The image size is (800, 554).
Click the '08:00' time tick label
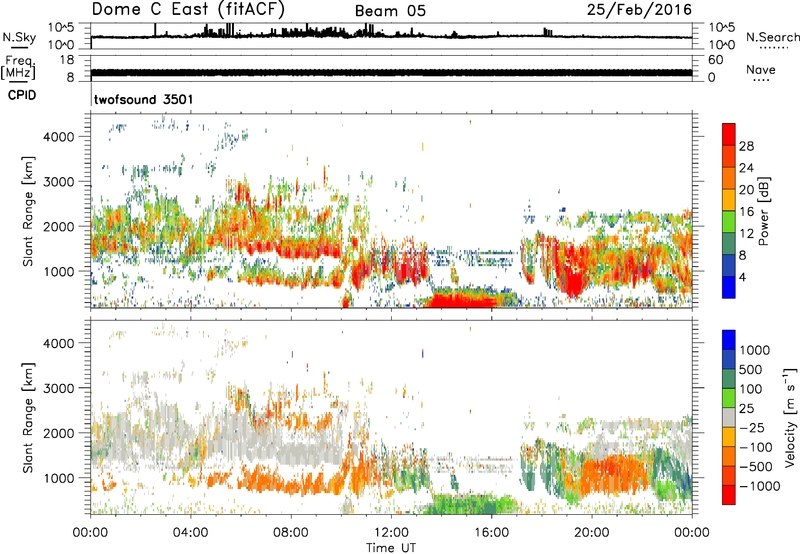click(291, 533)
